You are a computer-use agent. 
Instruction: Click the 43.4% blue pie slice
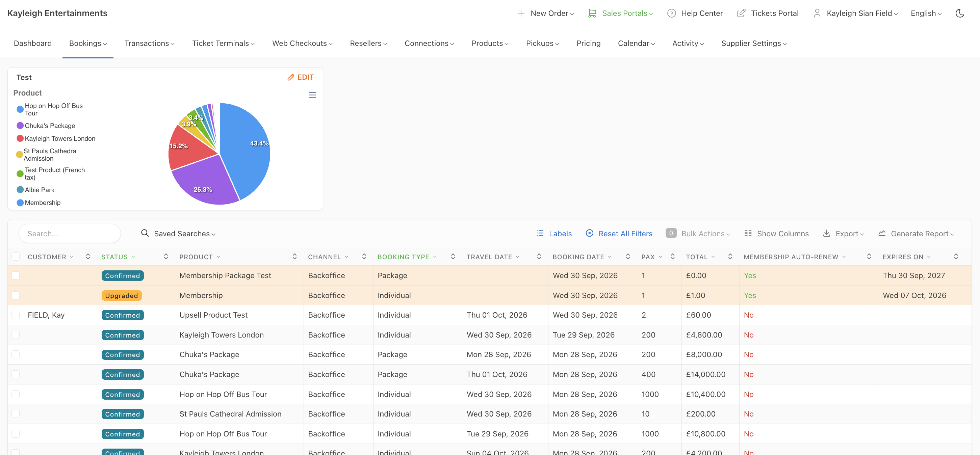pos(246,152)
